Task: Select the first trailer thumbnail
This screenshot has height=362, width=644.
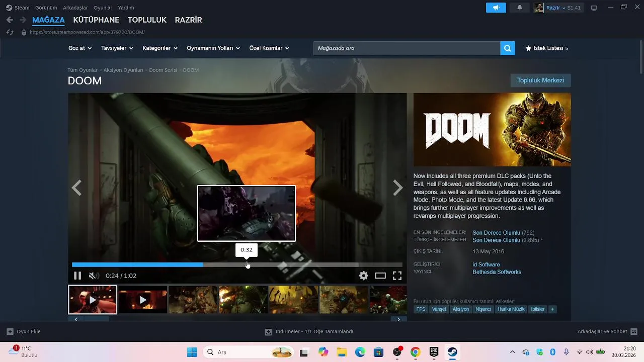Action: [93, 300]
